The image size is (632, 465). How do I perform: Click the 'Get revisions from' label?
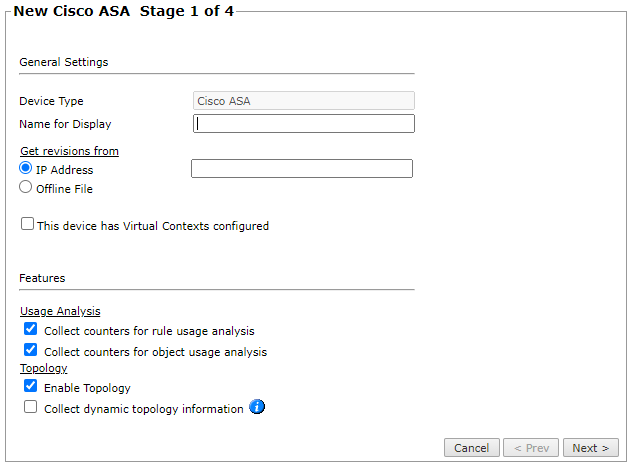69,151
